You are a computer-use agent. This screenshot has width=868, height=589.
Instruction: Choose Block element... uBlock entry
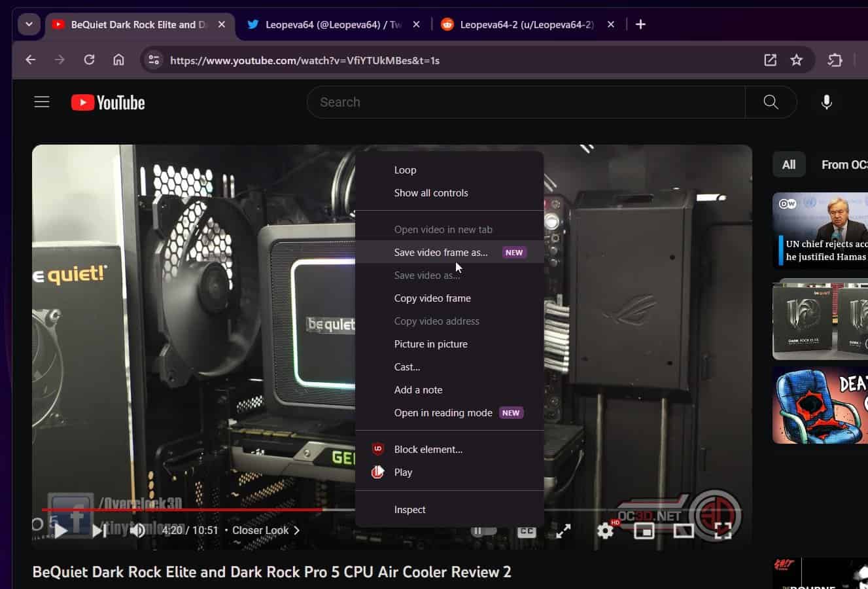tap(449, 450)
